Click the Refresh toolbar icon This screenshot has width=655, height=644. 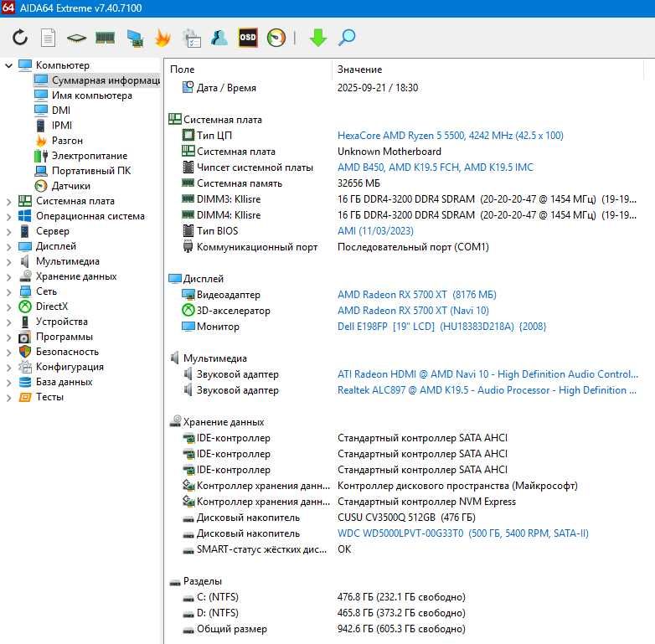point(20,38)
